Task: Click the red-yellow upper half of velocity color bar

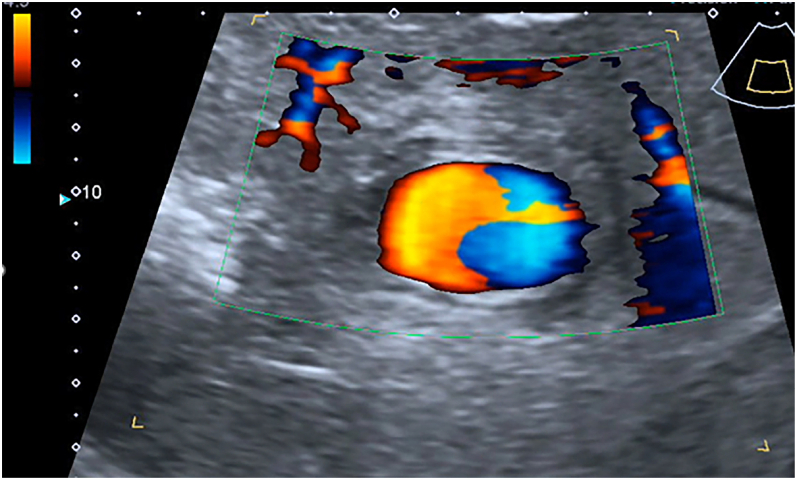Action: (22, 50)
